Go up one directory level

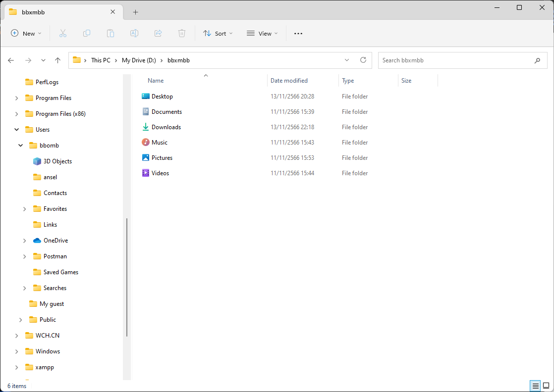[57, 60]
